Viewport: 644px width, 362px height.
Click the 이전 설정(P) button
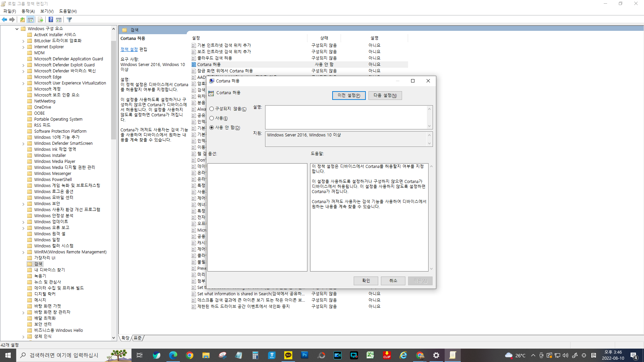coord(349,96)
